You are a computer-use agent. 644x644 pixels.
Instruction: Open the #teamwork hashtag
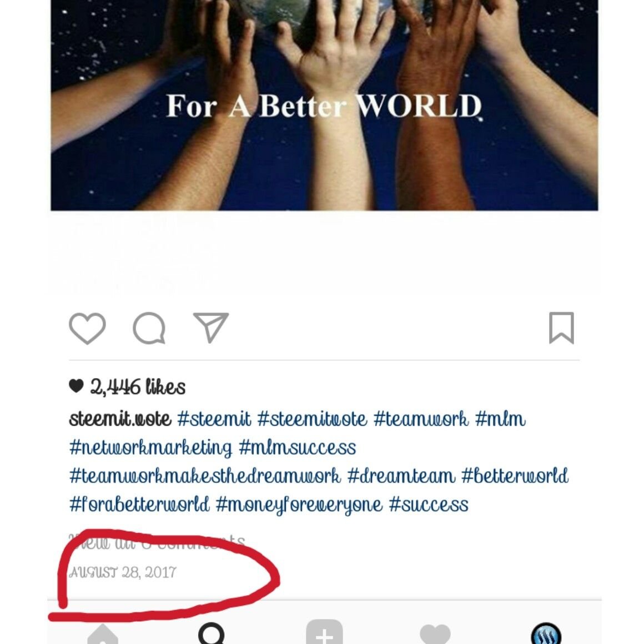[421, 419]
